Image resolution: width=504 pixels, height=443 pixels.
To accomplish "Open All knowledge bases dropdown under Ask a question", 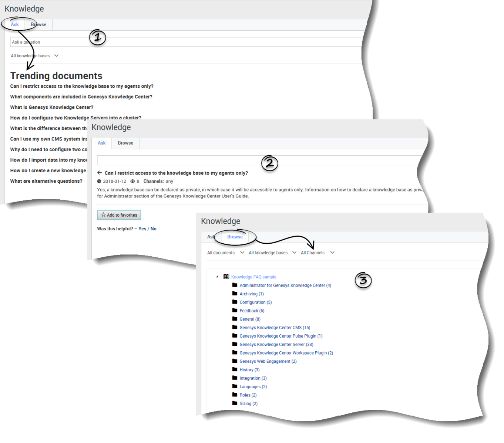I will tap(34, 56).
